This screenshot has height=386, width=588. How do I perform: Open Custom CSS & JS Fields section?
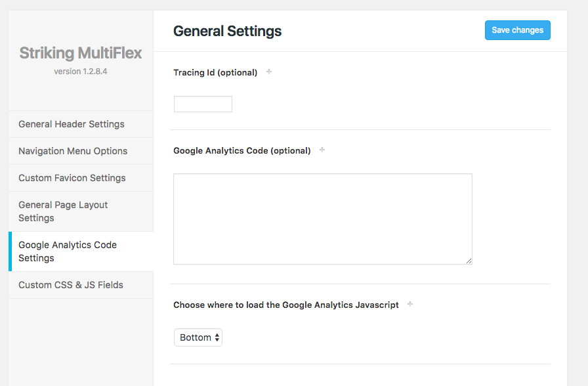(81, 285)
